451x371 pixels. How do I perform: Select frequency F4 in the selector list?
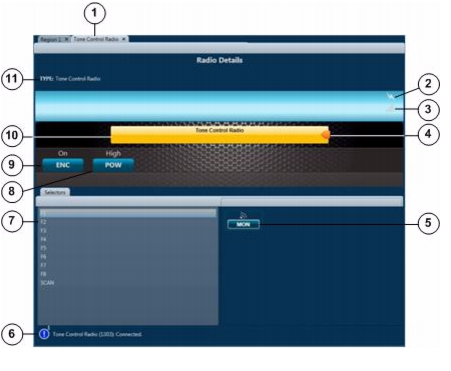point(128,239)
